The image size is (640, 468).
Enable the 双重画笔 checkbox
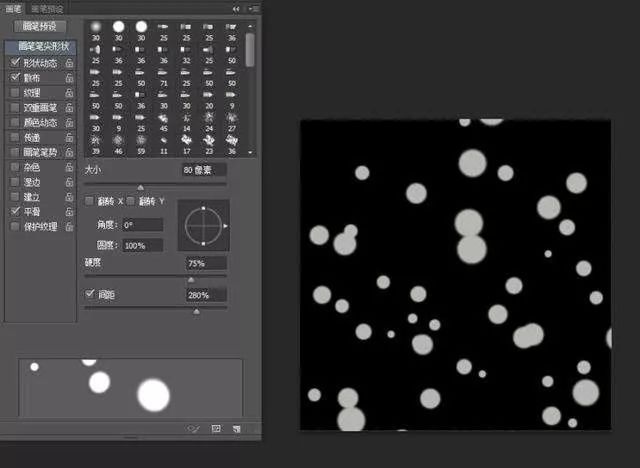[15, 107]
